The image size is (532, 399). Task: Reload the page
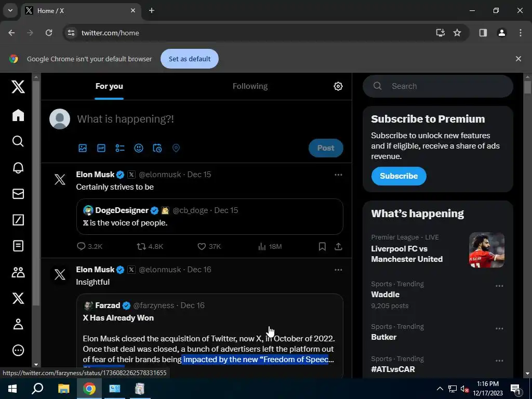coord(49,33)
